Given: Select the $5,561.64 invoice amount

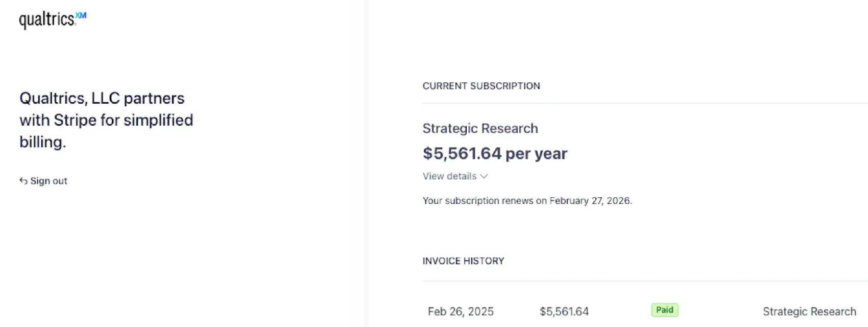Looking at the screenshot, I should click(564, 311).
